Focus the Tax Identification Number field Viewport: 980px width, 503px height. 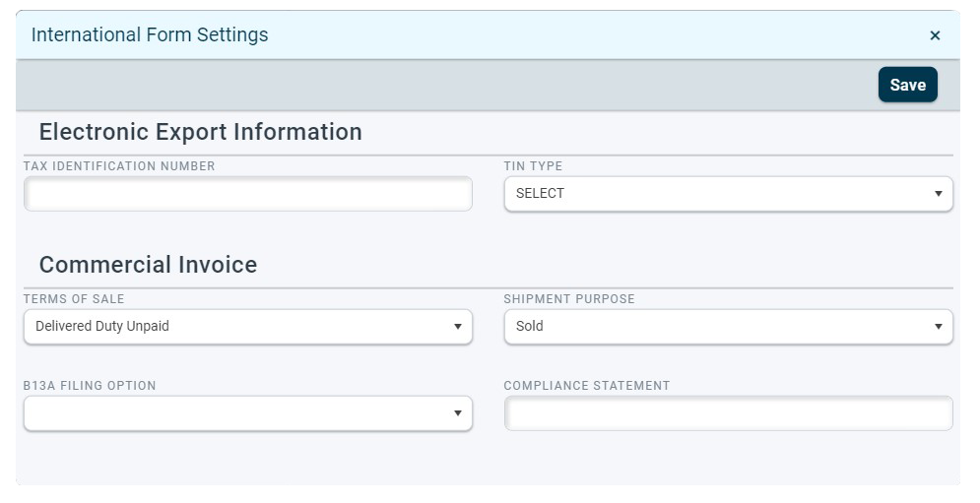(247, 194)
